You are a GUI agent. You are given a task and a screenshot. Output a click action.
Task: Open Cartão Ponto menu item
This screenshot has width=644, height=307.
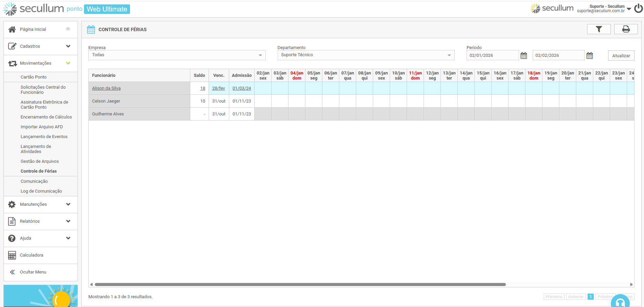point(34,77)
